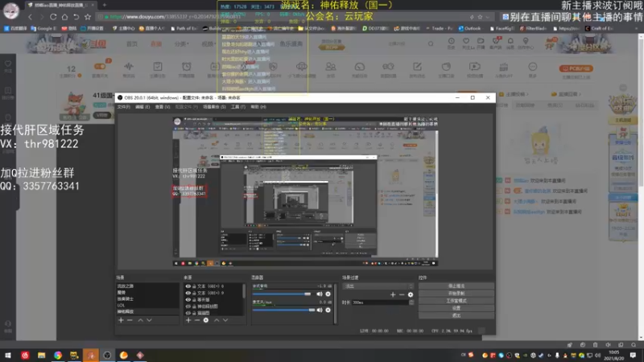Open OBS File menu
This screenshot has height=362, width=644.
(x=123, y=107)
